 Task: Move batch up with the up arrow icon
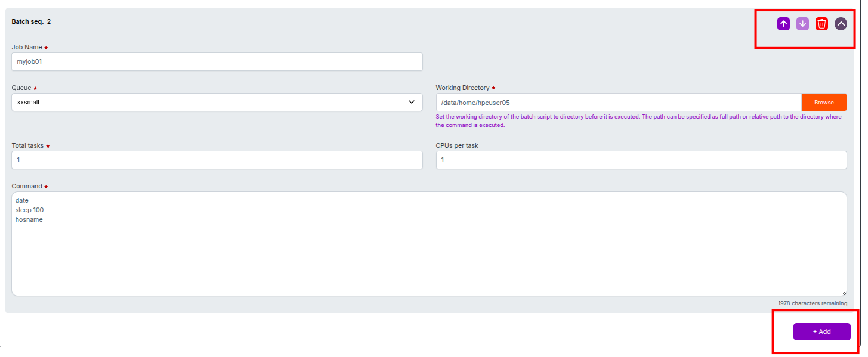point(783,24)
